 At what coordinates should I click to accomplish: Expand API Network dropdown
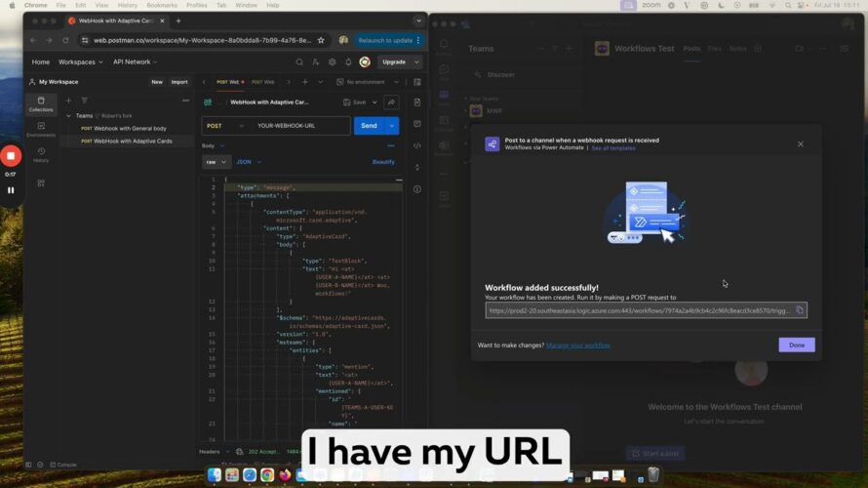coord(135,62)
